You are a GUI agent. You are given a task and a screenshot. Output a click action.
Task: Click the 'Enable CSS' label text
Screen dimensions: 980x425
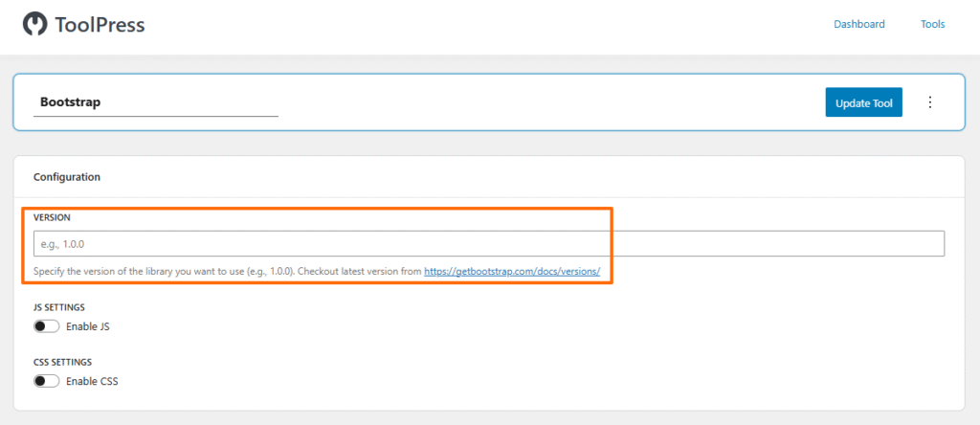pos(92,381)
